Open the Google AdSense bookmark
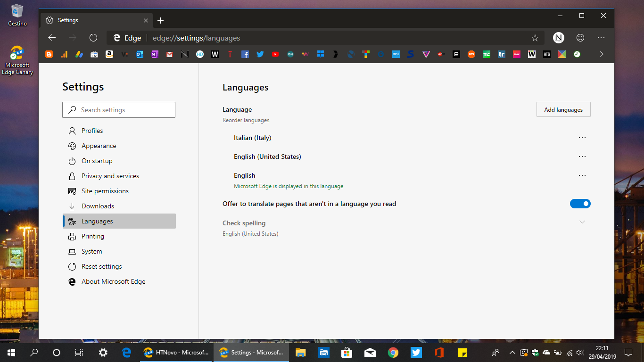Image resolution: width=644 pixels, height=362 pixels. (x=79, y=54)
